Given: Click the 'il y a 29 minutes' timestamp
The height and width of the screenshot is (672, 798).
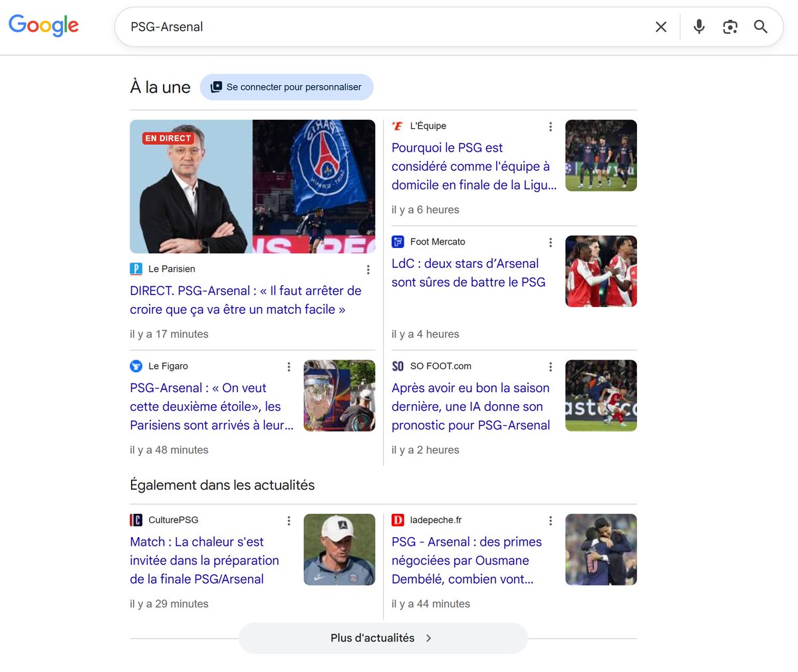Looking at the screenshot, I should [x=169, y=604].
